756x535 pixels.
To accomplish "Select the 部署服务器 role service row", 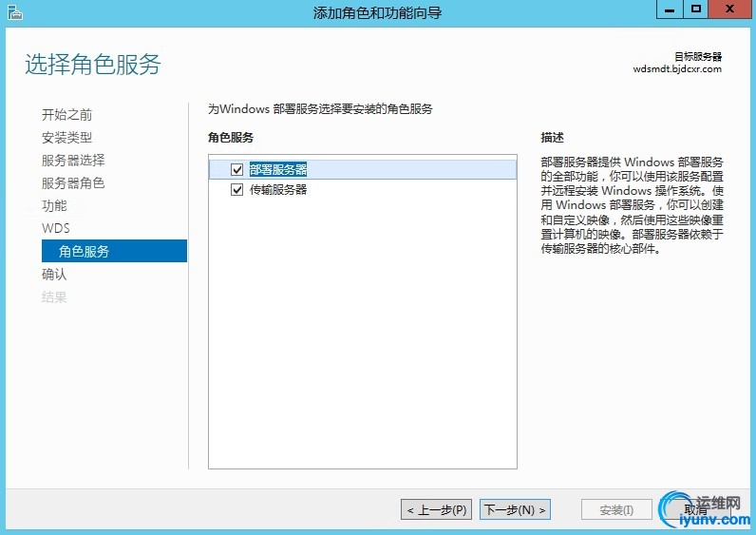I will point(363,170).
